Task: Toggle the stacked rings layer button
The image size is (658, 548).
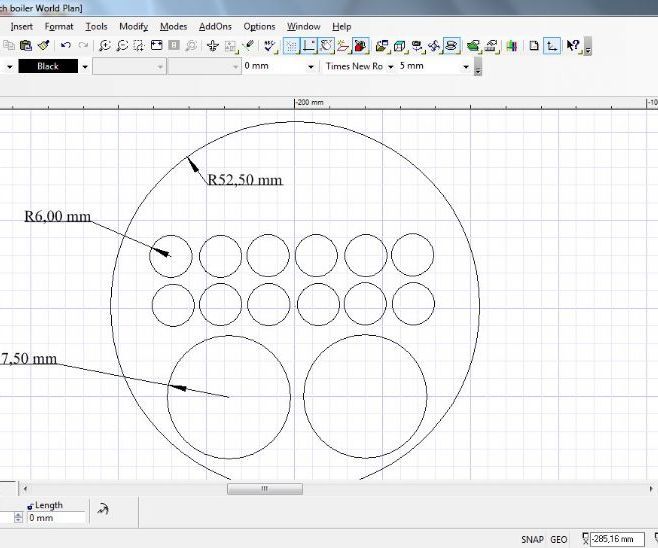Action: coord(452,46)
